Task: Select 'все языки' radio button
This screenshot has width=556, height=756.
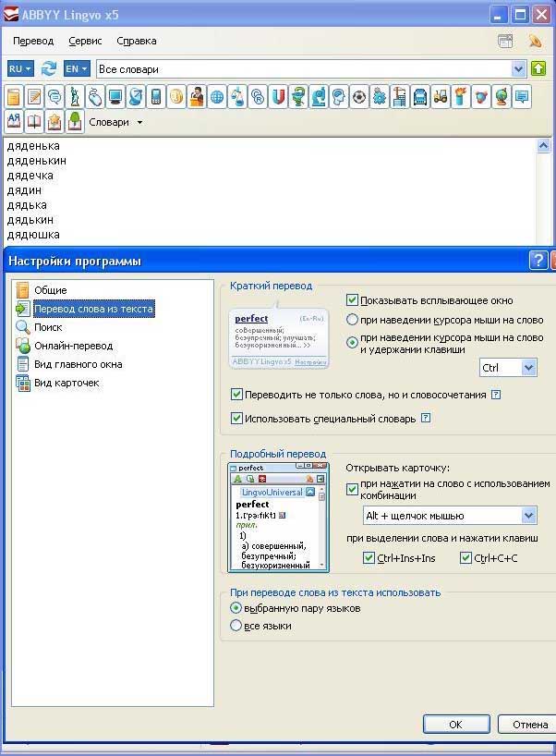Action: pos(236,626)
